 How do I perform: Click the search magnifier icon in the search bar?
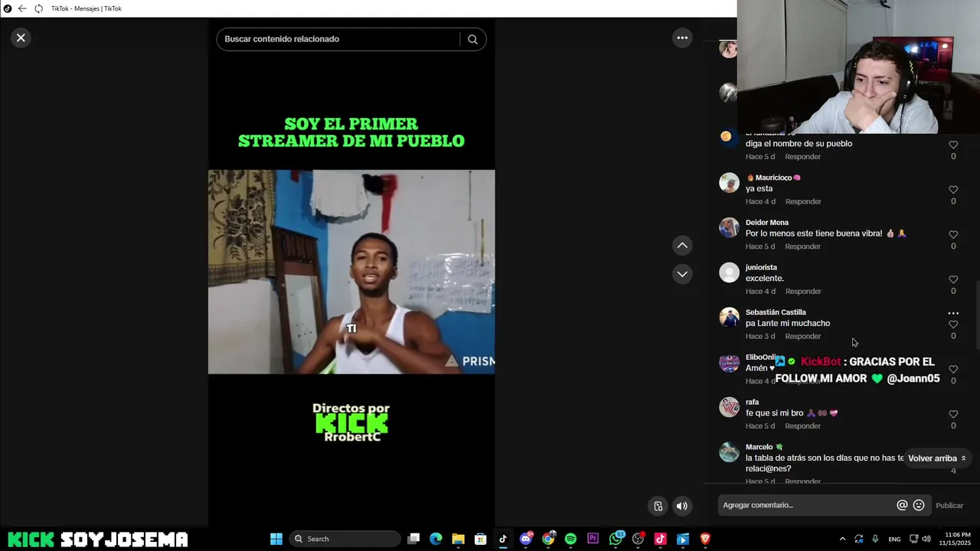[472, 39]
